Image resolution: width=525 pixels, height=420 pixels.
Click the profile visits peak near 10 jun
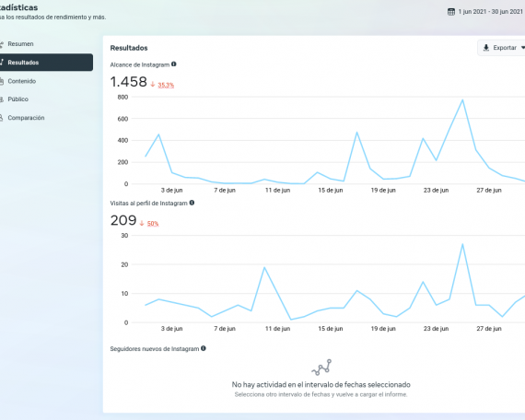click(x=264, y=267)
